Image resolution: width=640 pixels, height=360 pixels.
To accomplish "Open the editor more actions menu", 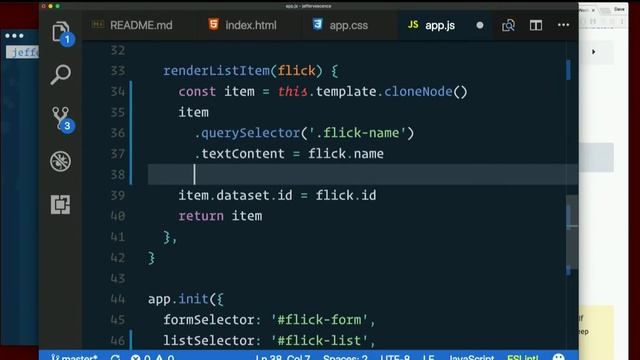I will coord(563,25).
